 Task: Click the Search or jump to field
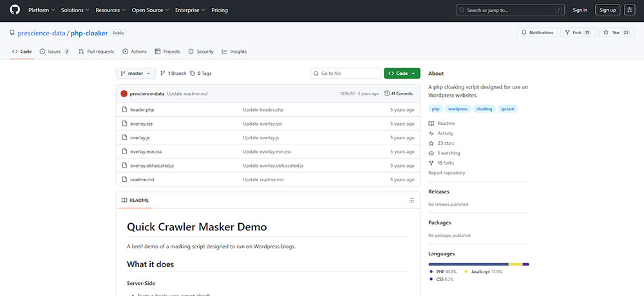click(x=510, y=10)
